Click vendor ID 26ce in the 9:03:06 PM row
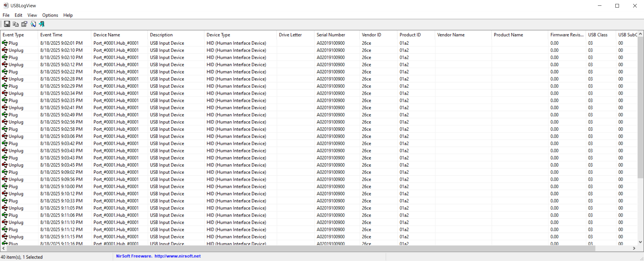The height and width of the screenshot is (261, 644). pos(366,136)
